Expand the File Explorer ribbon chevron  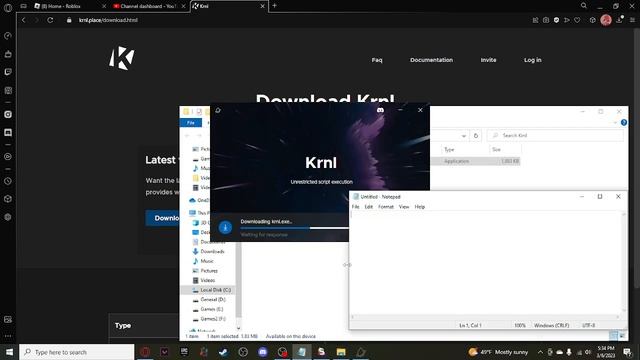tap(615, 122)
